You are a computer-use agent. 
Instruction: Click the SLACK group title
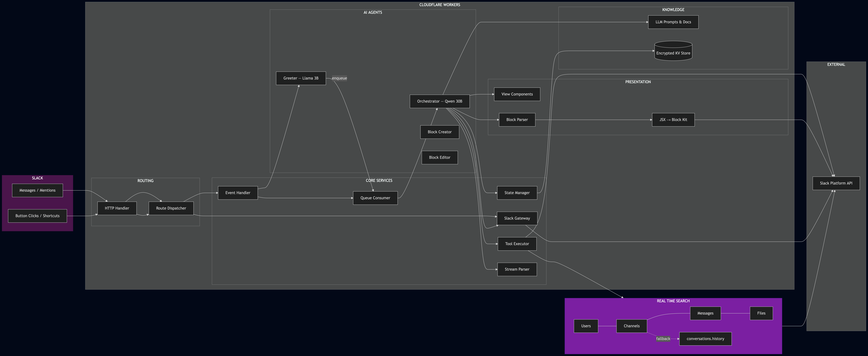click(x=37, y=178)
